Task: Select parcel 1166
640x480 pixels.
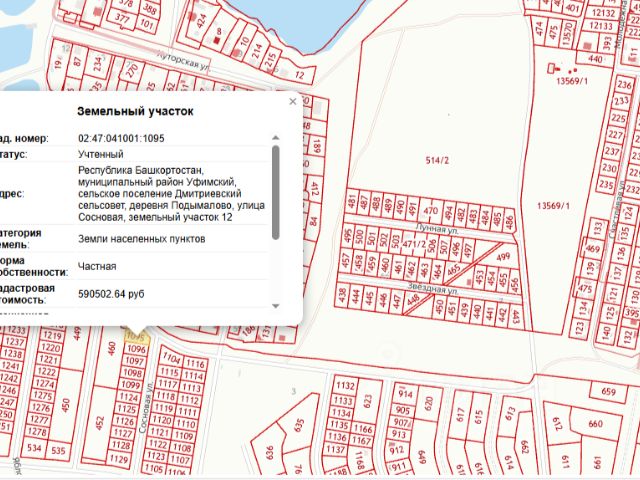Action: point(362,429)
